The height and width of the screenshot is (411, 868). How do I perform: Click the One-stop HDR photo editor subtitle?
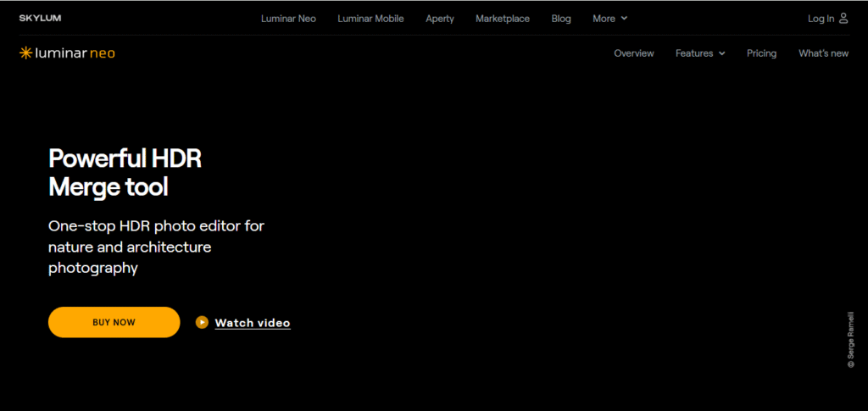157,247
